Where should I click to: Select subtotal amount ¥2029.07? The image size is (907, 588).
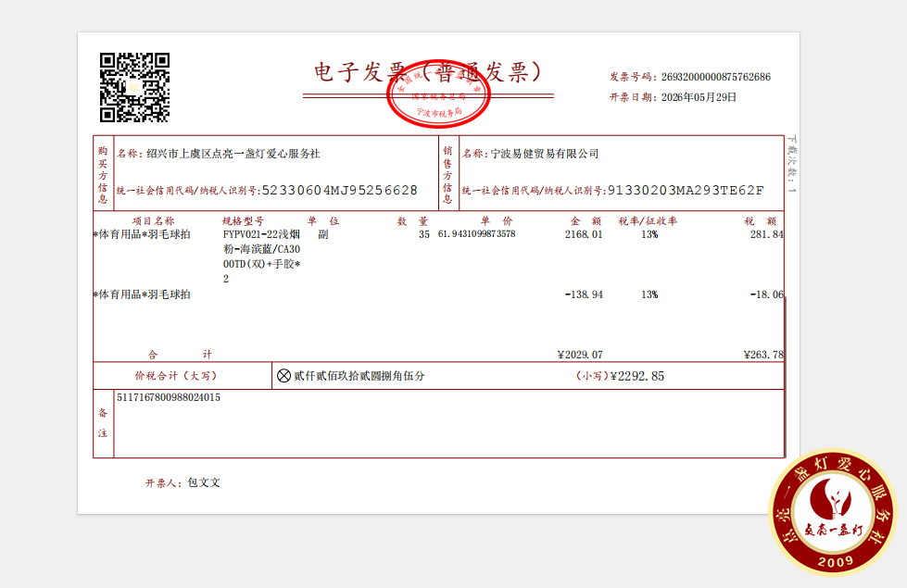coord(580,355)
